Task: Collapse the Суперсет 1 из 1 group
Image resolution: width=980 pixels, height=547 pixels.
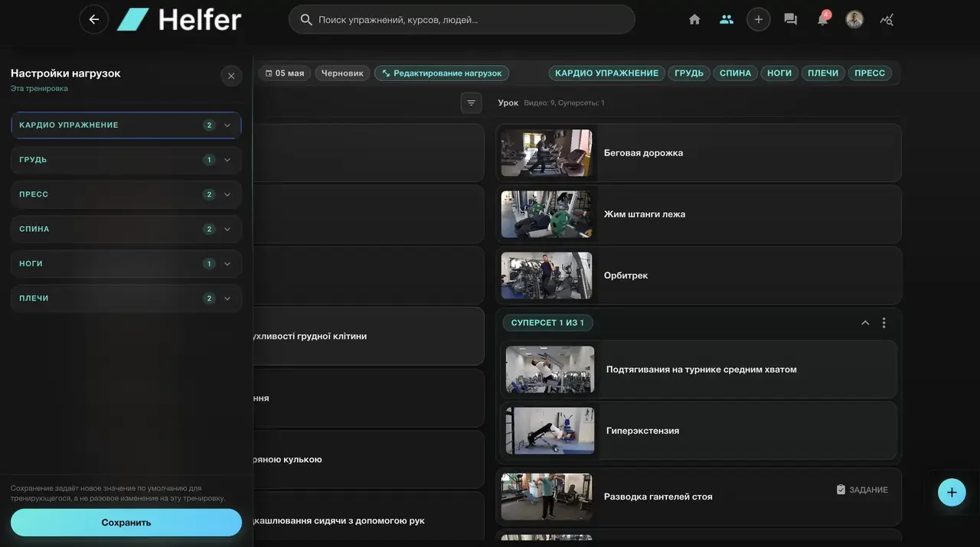Action: click(x=865, y=323)
